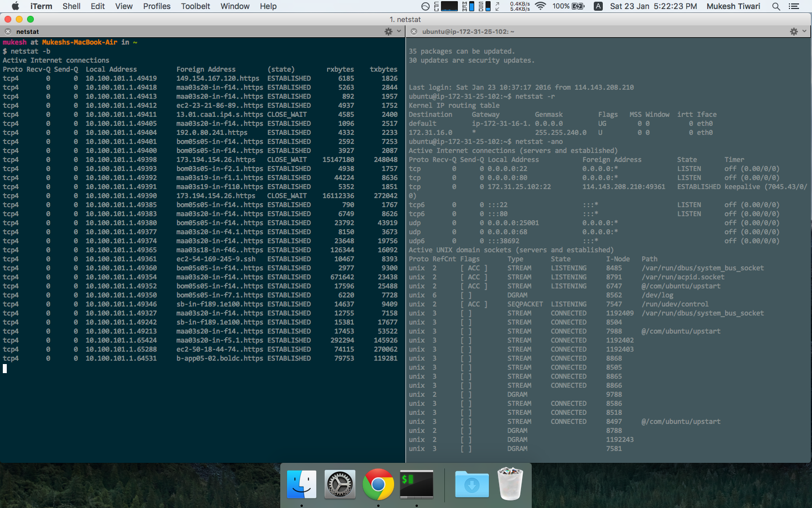The width and height of the screenshot is (812, 508).
Task: Click the 'rxbytes' column header
Action: 341,69
